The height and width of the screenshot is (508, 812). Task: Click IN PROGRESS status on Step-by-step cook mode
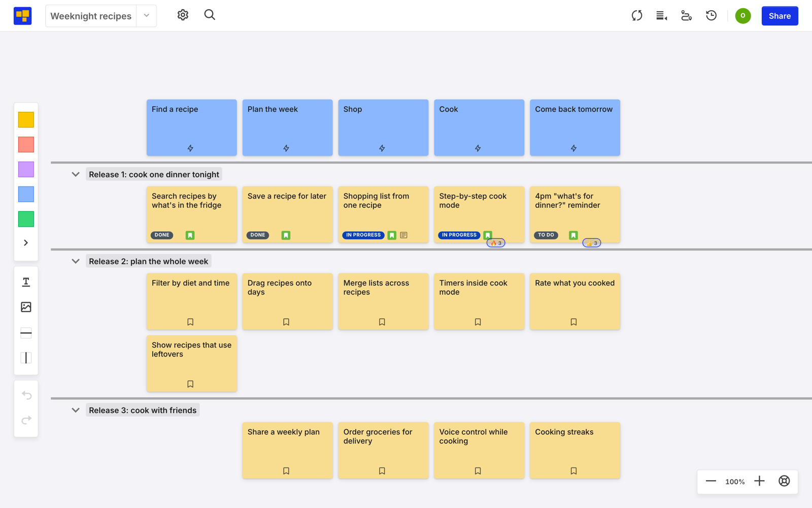[x=459, y=235]
